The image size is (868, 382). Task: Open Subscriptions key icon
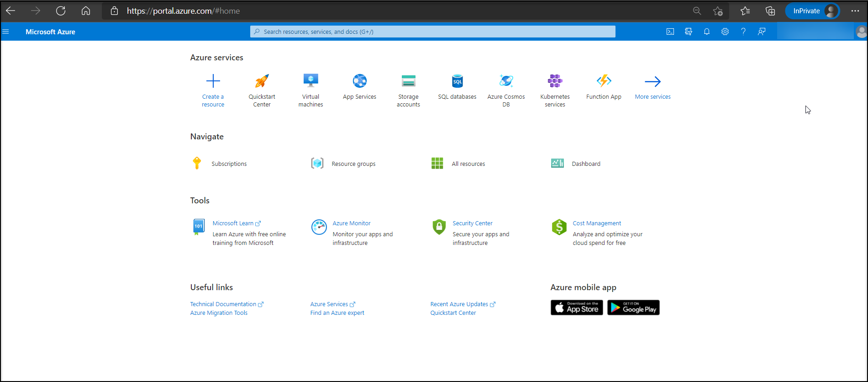coord(197,163)
